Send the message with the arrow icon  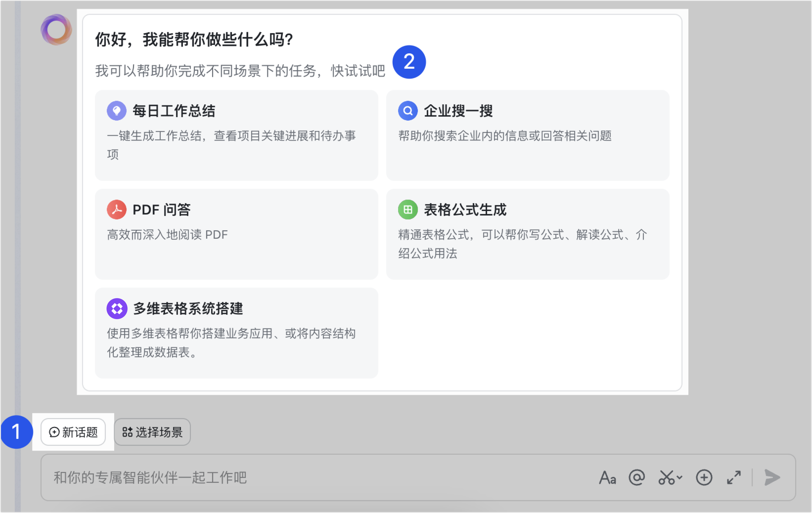click(x=772, y=477)
